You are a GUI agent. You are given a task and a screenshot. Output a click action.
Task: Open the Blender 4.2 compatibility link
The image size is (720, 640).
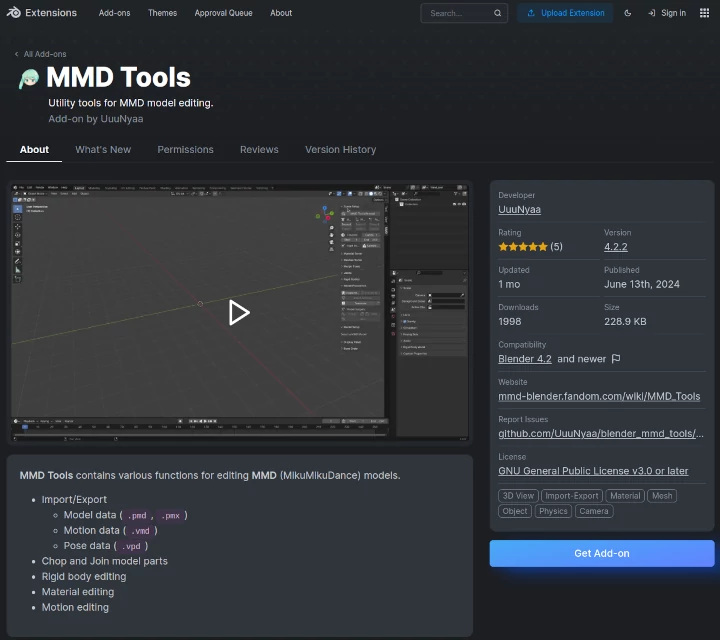tap(525, 359)
